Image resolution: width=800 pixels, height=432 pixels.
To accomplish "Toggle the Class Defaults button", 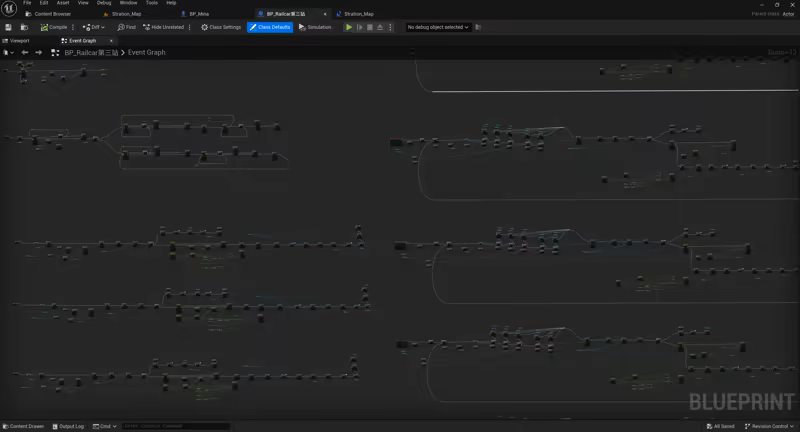I will click(270, 27).
